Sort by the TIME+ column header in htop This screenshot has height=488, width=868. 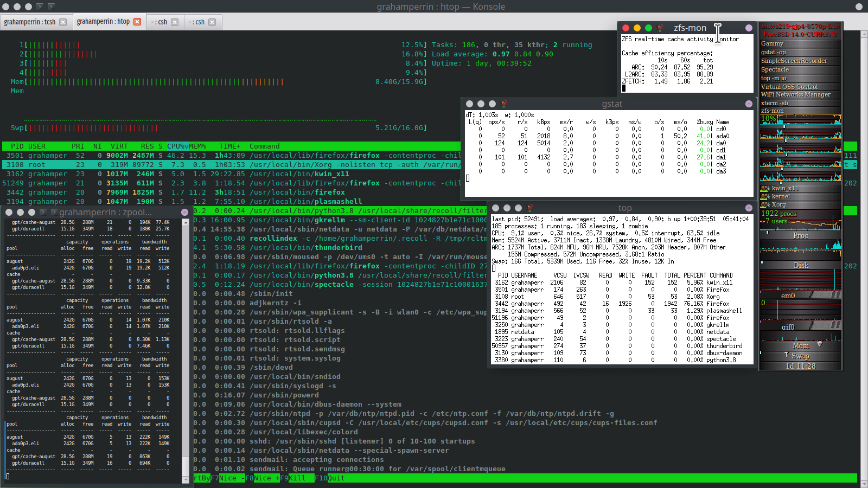click(229, 146)
